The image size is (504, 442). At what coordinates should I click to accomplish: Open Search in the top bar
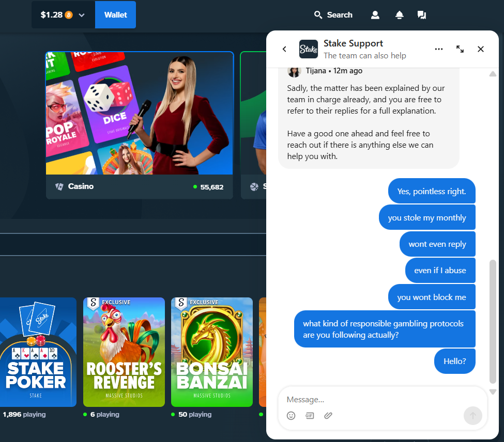pos(333,15)
